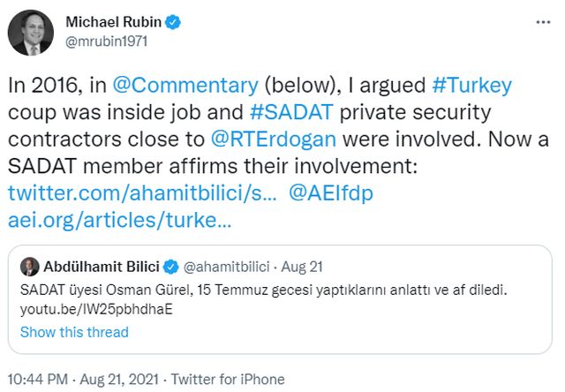Open Michael Rubin's display name link

click(x=113, y=21)
